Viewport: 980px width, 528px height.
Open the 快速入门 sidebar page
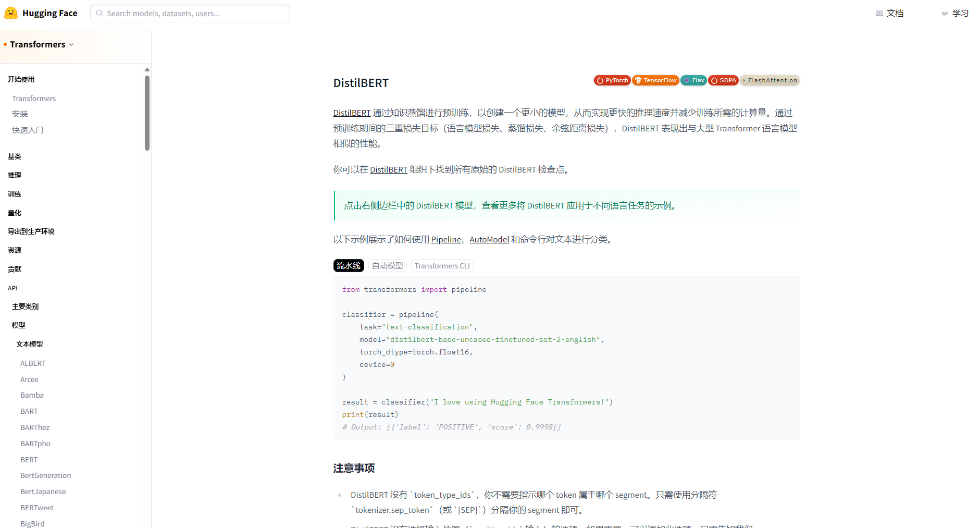[28, 130]
